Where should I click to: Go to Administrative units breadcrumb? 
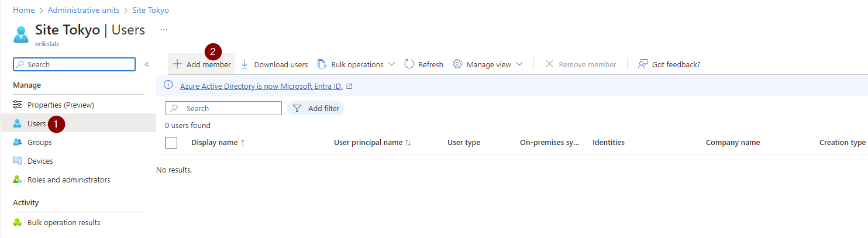click(x=84, y=11)
